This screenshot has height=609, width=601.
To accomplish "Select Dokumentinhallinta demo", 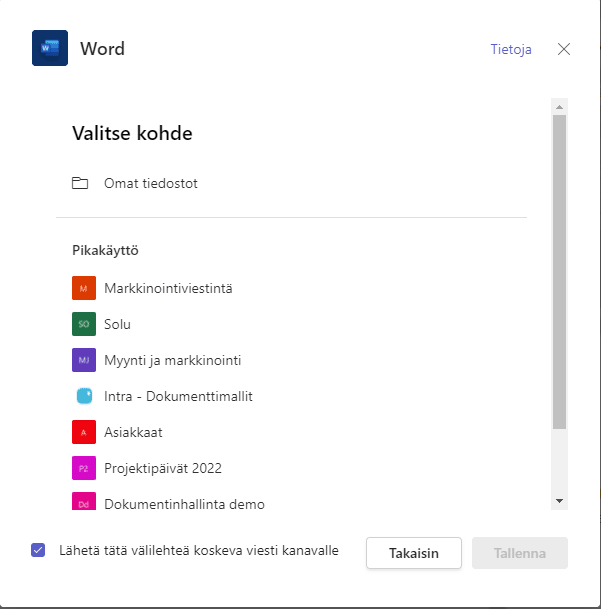I will 184,504.
